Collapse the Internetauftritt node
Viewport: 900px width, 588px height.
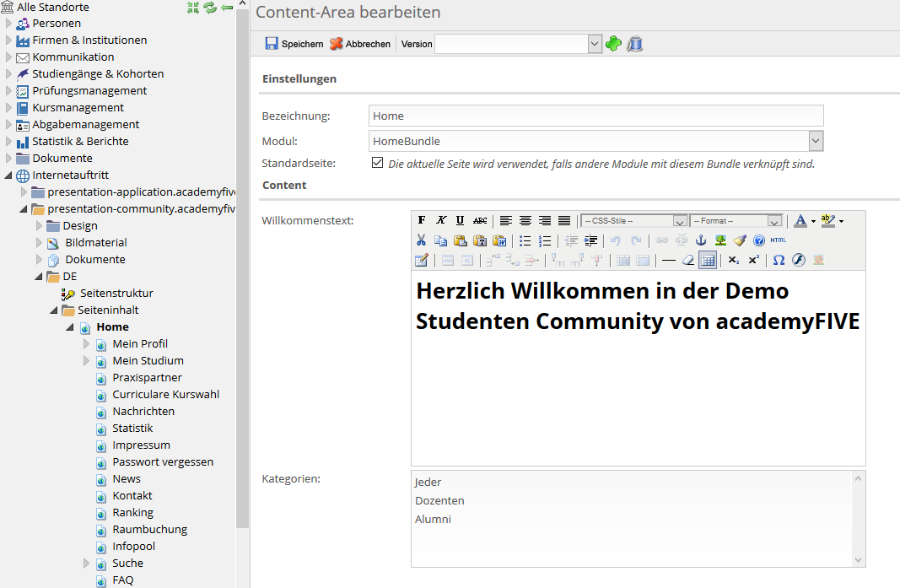click(x=8, y=175)
